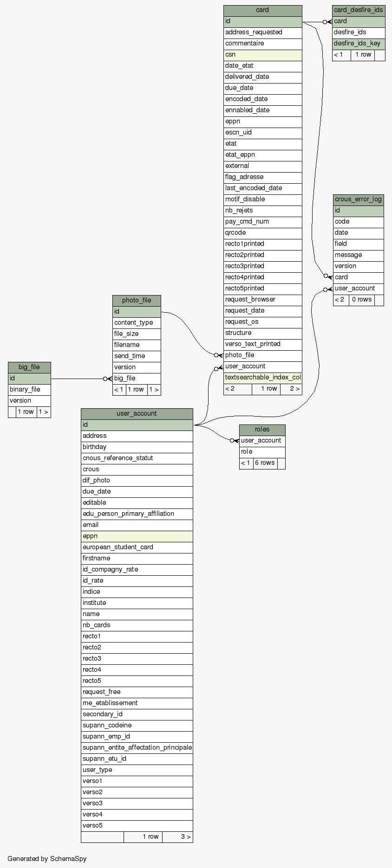Select the photo_file table title
Image resolution: width=392 pixels, height=868 pixels.
coord(137,301)
